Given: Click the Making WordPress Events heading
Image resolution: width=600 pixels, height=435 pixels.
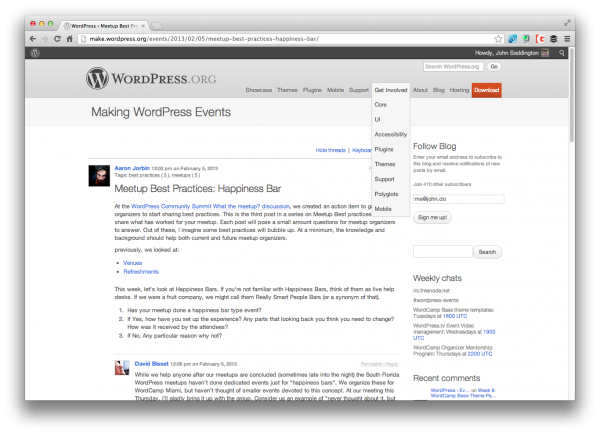Looking at the screenshot, I should point(161,112).
